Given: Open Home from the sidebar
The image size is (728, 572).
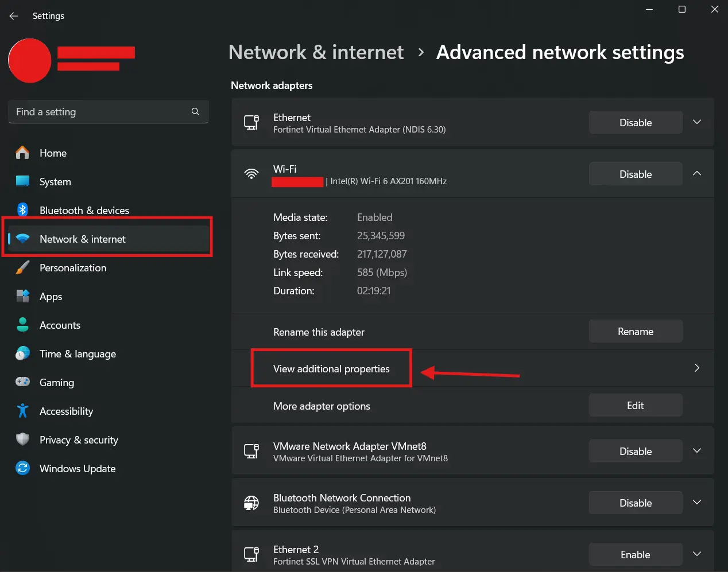Looking at the screenshot, I should [109, 153].
